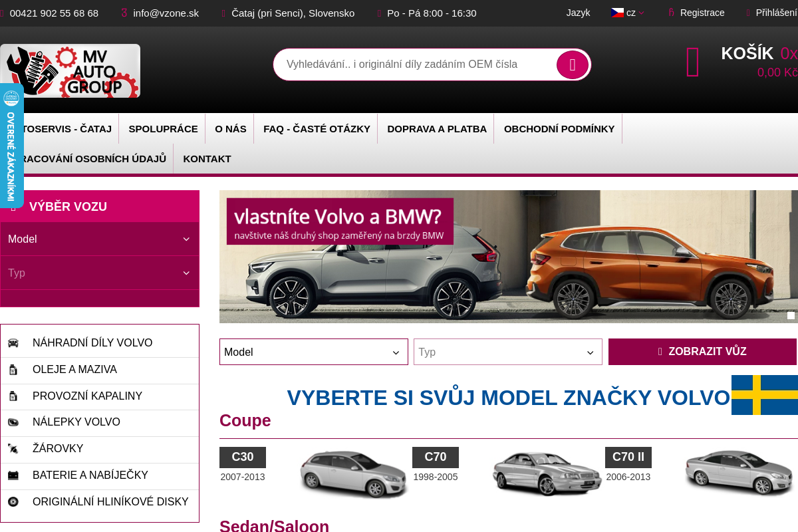Click the icon next to Provozní kapaliny

(x=13, y=396)
